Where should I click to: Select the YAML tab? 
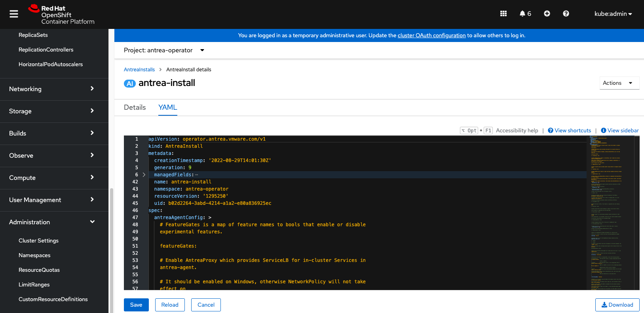point(168,107)
